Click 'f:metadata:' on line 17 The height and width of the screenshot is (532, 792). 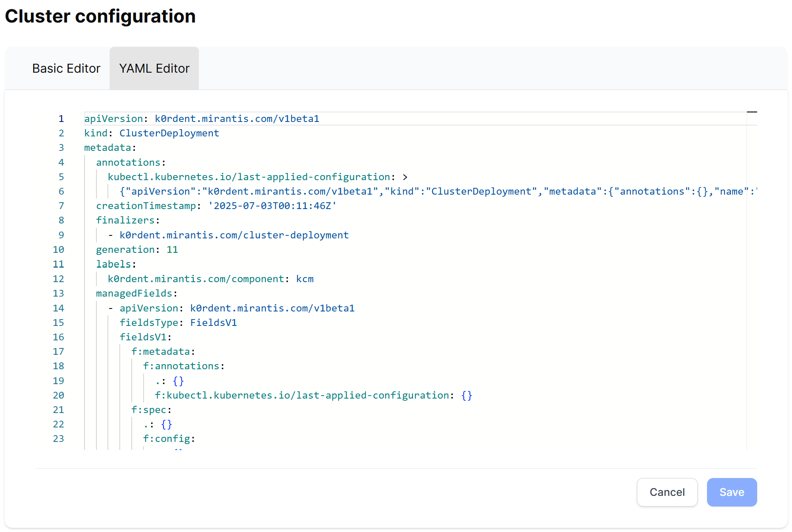pos(163,351)
